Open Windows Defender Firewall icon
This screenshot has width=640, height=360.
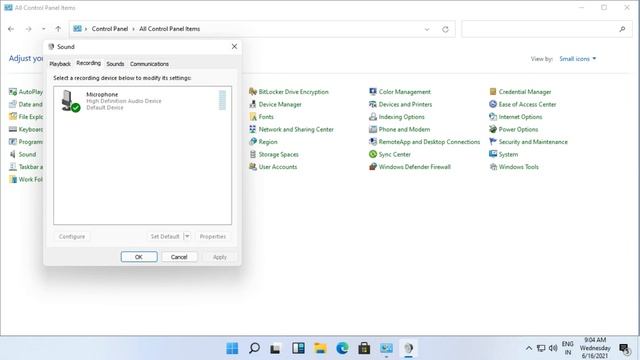coord(373,167)
